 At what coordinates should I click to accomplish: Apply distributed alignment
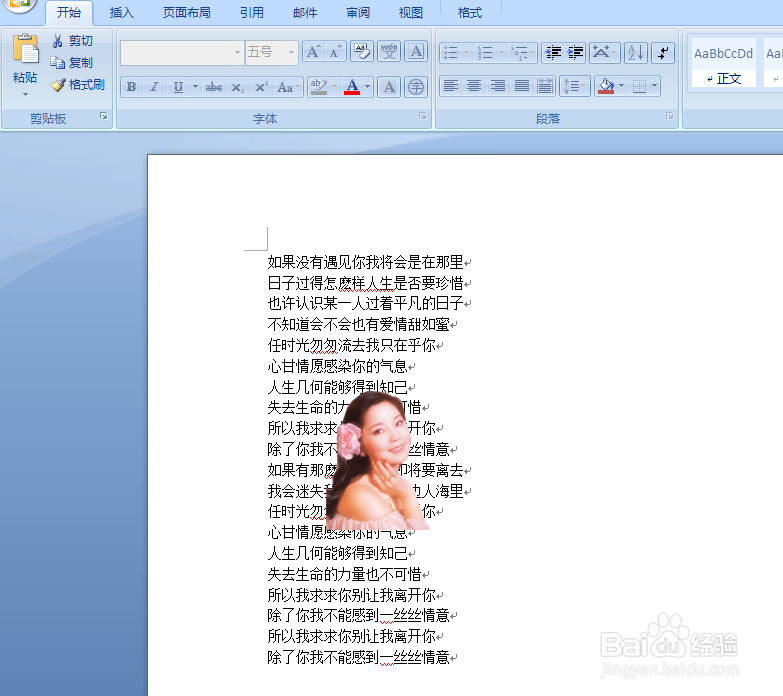[x=545, y=86]
